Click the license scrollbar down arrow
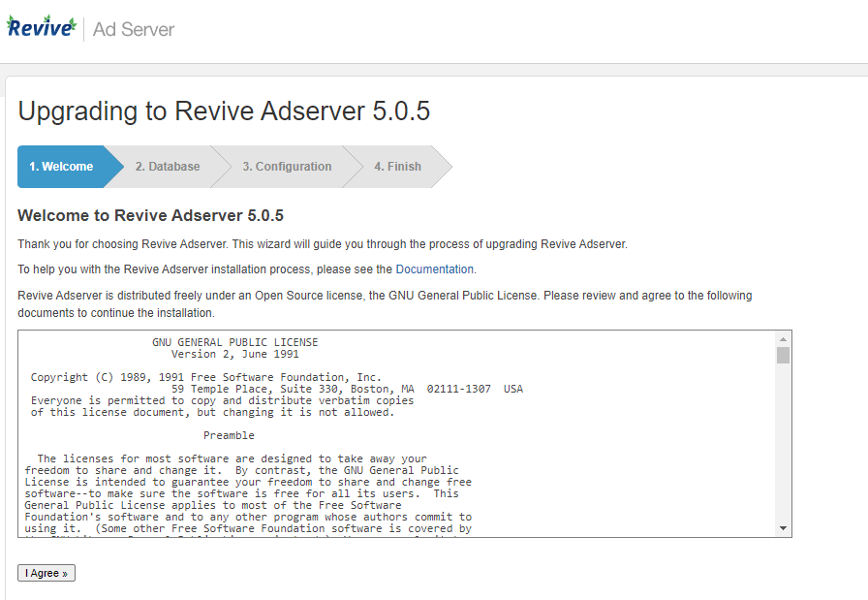Image resolution: width=868 pixels, height=600 pixels. 783,528
